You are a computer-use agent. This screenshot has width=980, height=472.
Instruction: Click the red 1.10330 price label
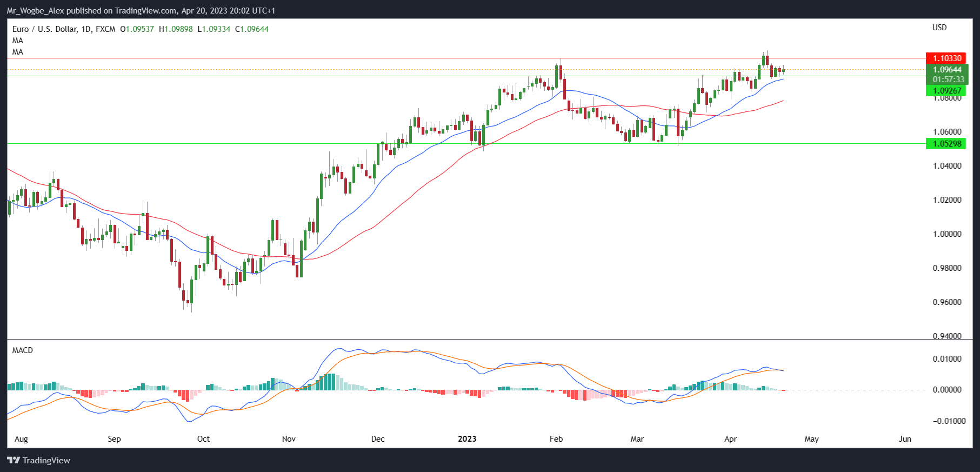(x=946, y=58)
